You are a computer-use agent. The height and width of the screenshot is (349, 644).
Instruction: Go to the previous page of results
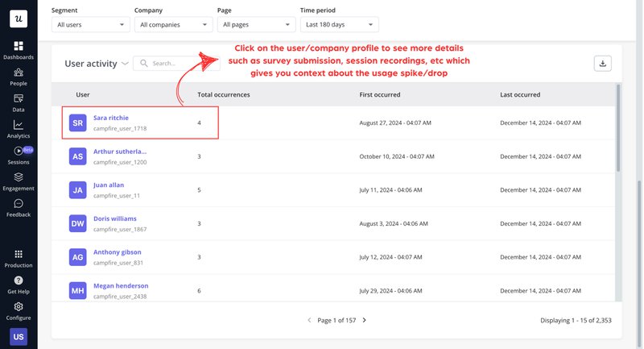(x=309, y=320)
